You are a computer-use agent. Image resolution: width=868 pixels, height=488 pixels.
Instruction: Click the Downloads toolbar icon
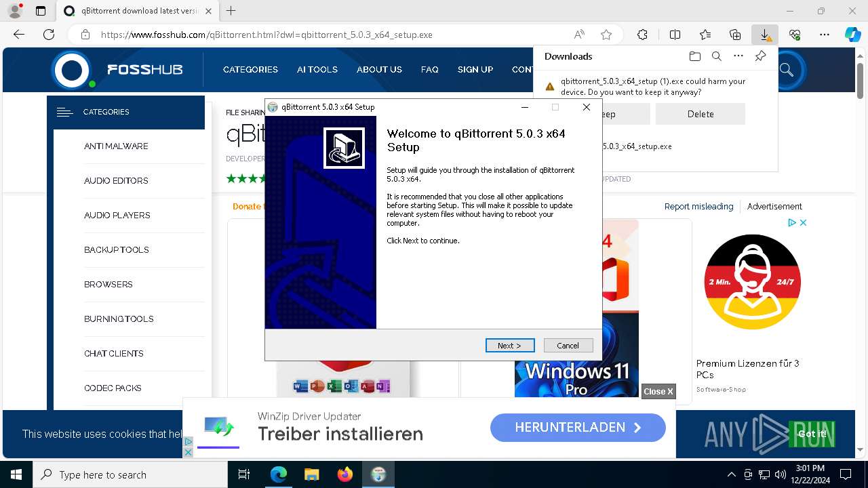coord(765,35)
